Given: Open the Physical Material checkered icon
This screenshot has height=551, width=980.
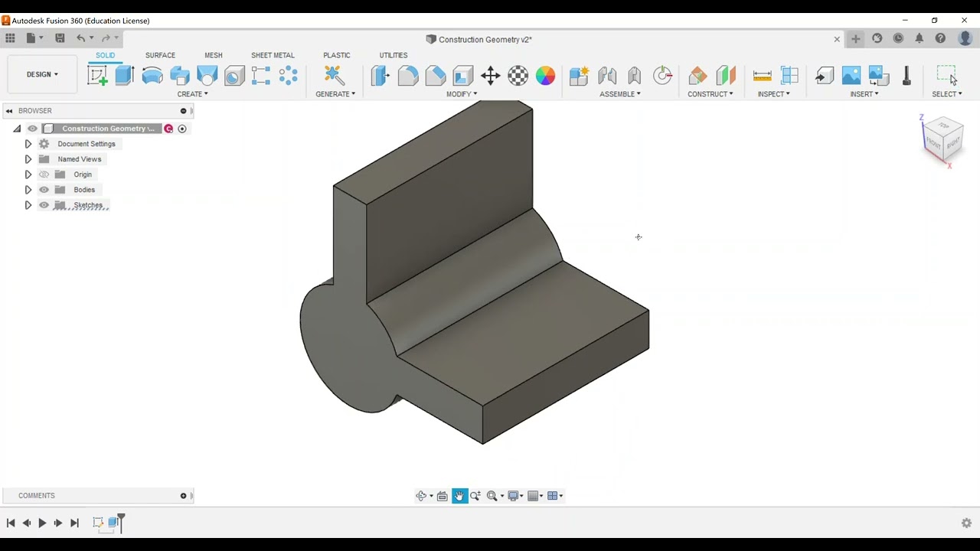Looking at the screenshot, I should [518, 75].
